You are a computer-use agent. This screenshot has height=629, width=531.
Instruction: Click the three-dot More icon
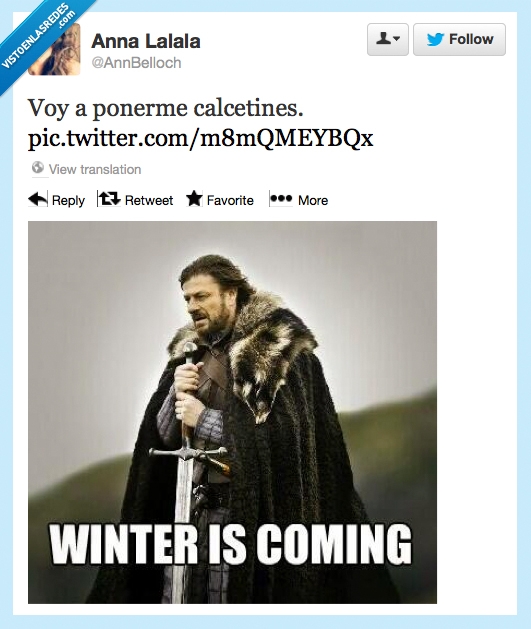(281, 199)
